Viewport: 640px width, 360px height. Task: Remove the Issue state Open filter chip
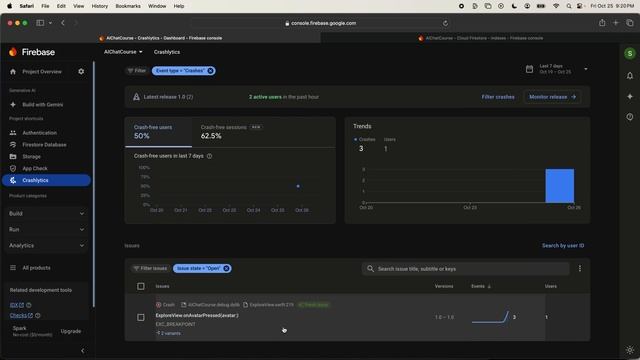coord(226,268)
